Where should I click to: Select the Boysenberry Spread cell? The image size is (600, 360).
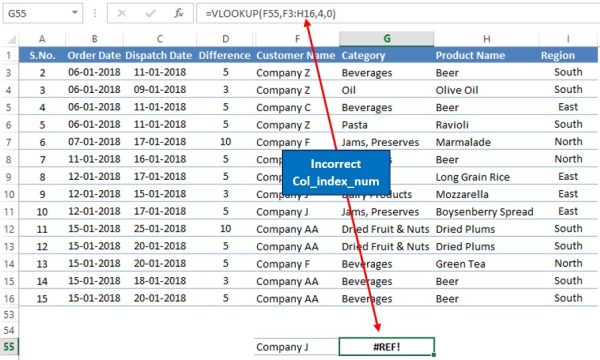[x=486, y=212]
